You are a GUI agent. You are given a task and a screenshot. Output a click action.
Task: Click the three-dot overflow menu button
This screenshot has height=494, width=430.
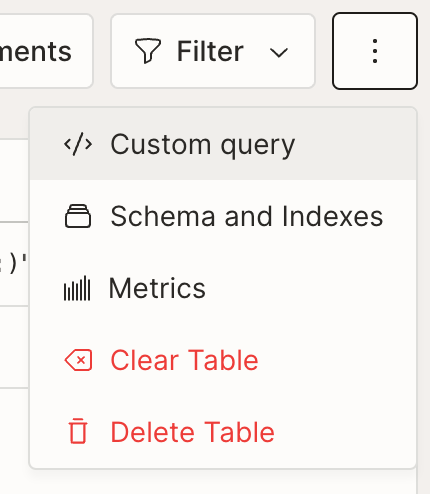point(375,51)
